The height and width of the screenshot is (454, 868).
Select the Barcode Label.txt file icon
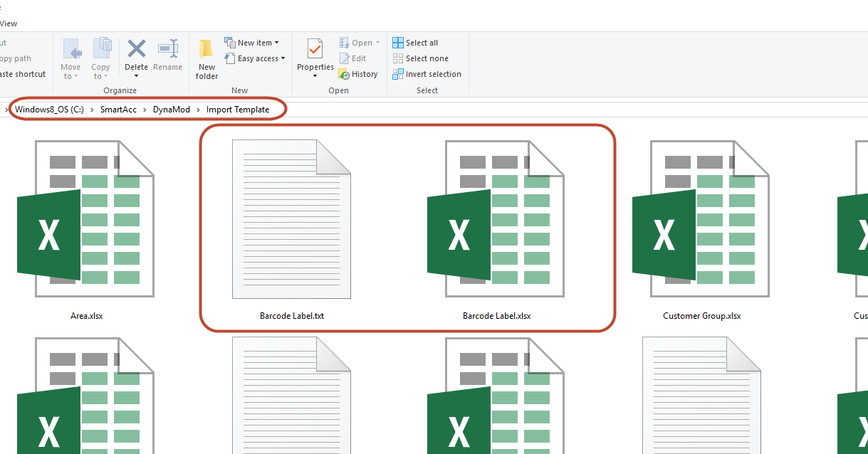point(291,218)
